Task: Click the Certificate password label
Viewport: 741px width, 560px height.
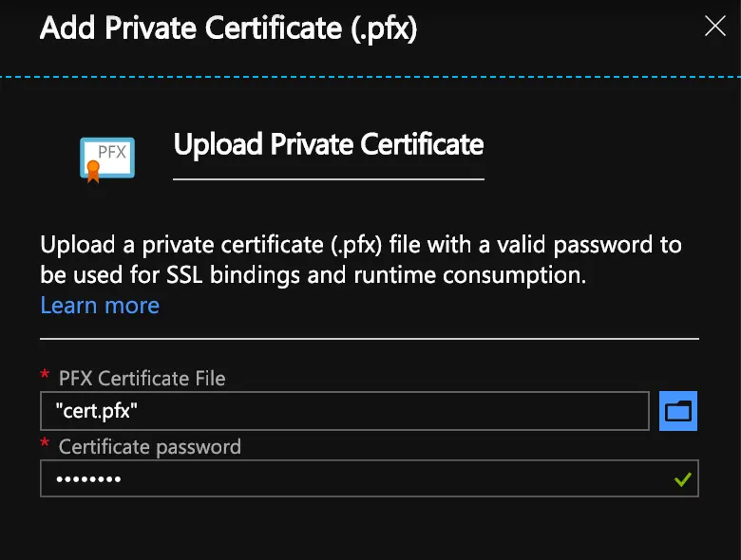Action: click(x=150, y=447)
